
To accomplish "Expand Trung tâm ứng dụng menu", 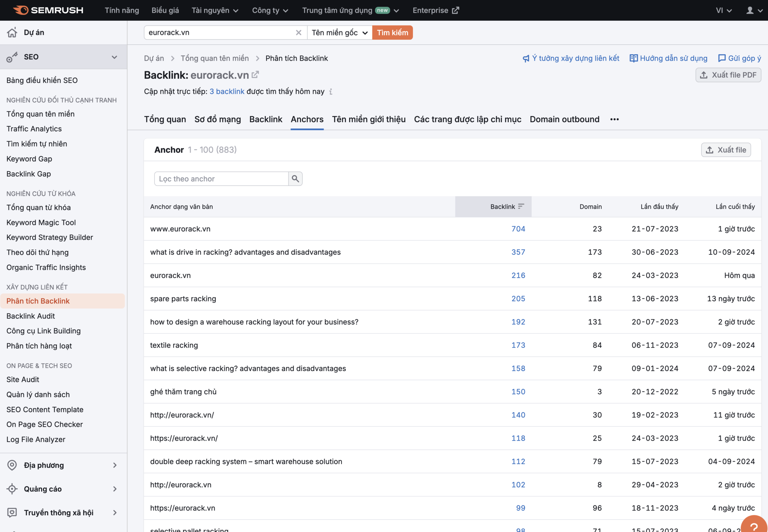I will tap(351, 10).
